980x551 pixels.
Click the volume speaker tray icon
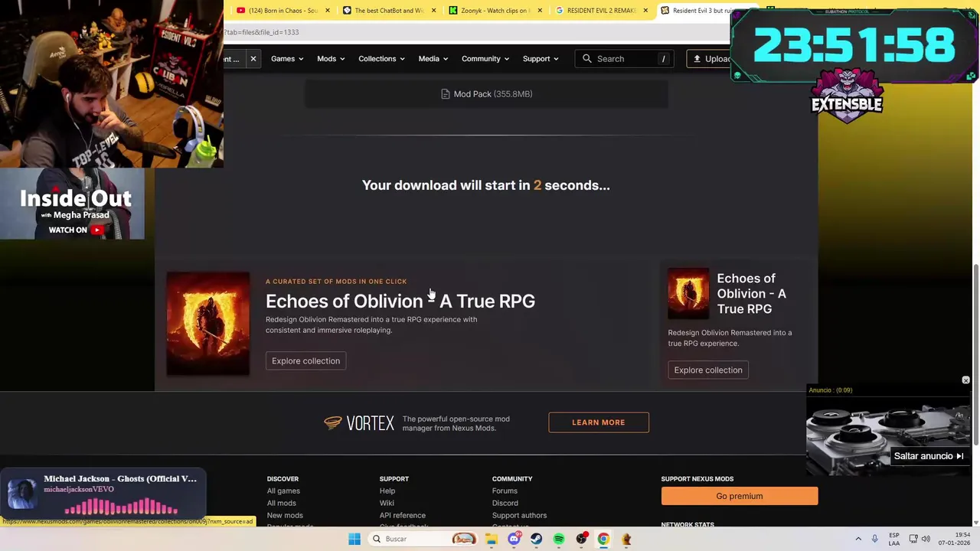[926, 540]
